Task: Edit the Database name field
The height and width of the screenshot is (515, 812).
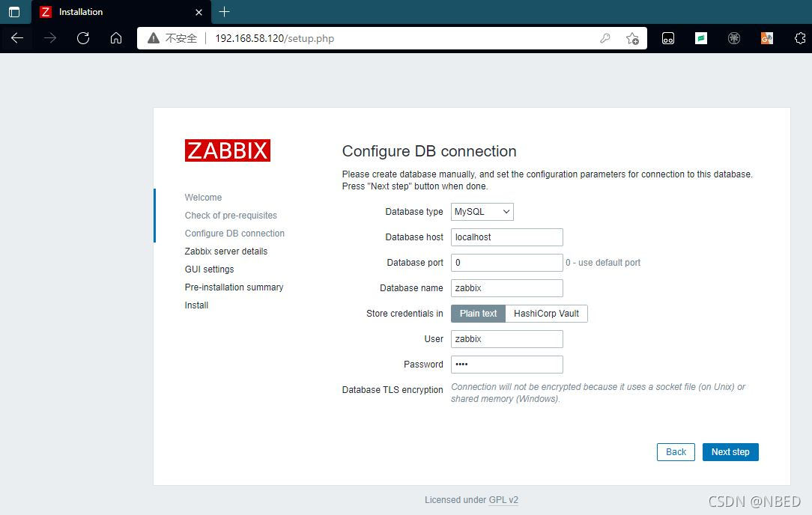Action: pos(507,287)
